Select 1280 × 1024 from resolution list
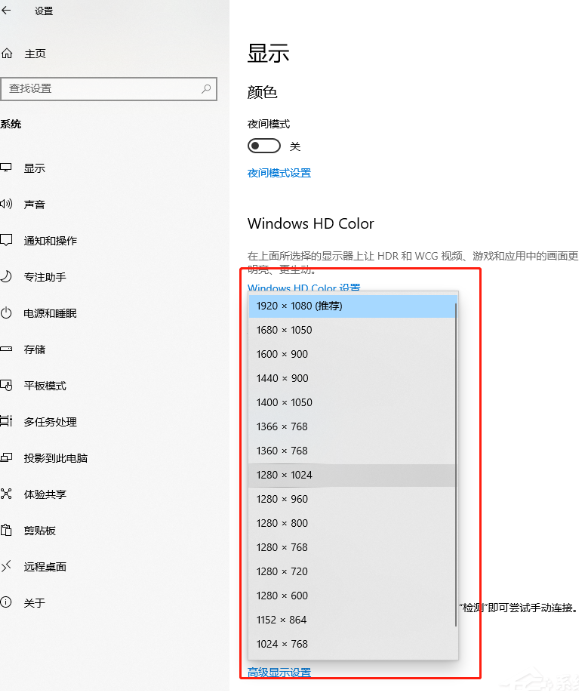The height and width of the screenshot is (691, 579). pos(352,475)
